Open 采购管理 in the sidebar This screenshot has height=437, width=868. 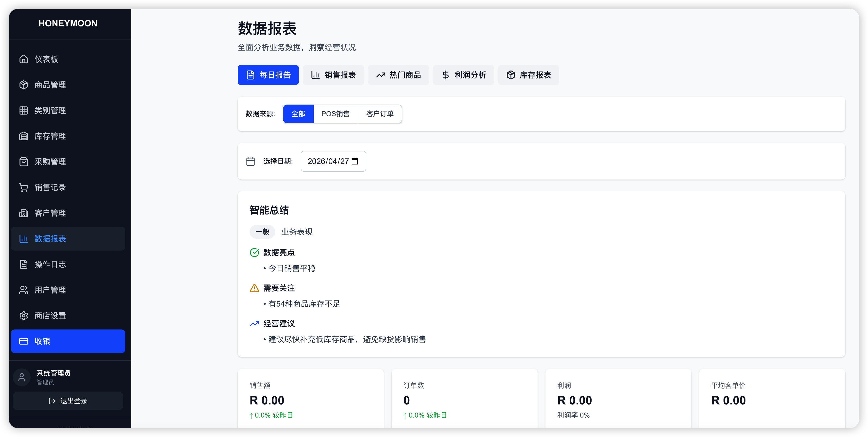[x=68, y=162]
